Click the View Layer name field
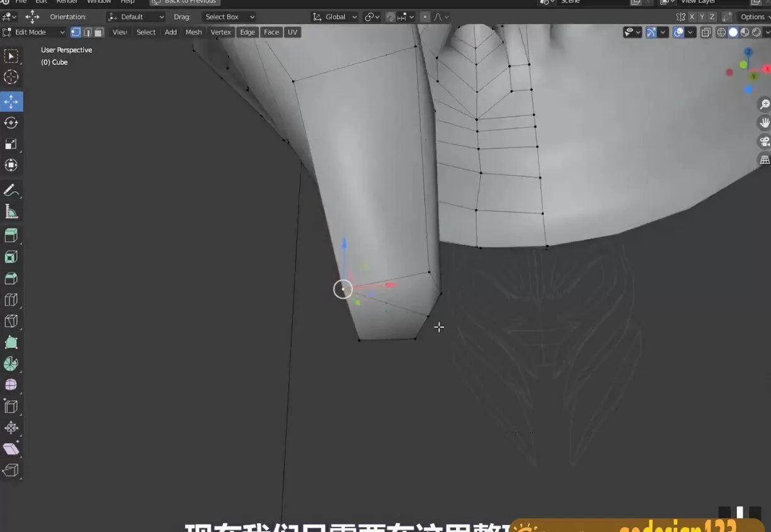 pos(698,2)
